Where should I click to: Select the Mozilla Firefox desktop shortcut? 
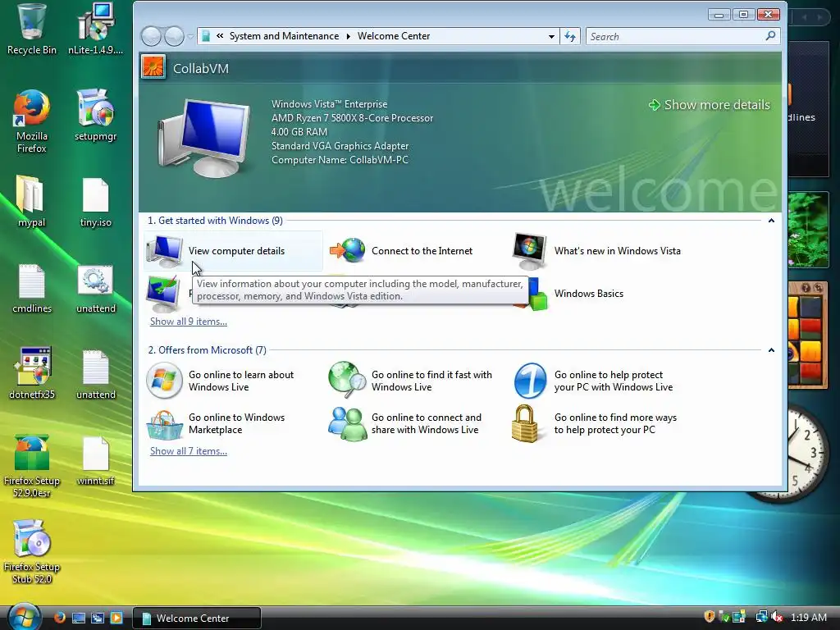tap(32, 121)
